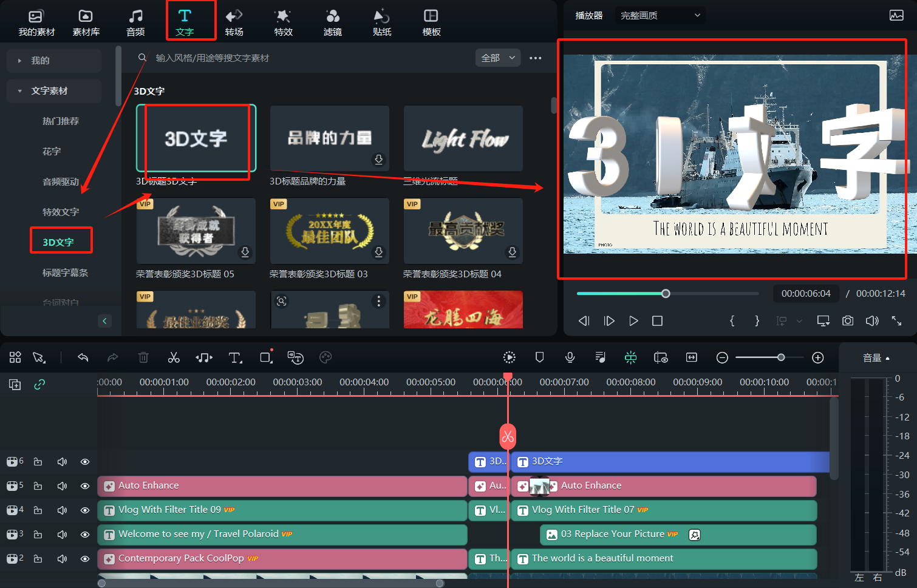
Task: Mute audio on track 4
Action: pos(61,510)
